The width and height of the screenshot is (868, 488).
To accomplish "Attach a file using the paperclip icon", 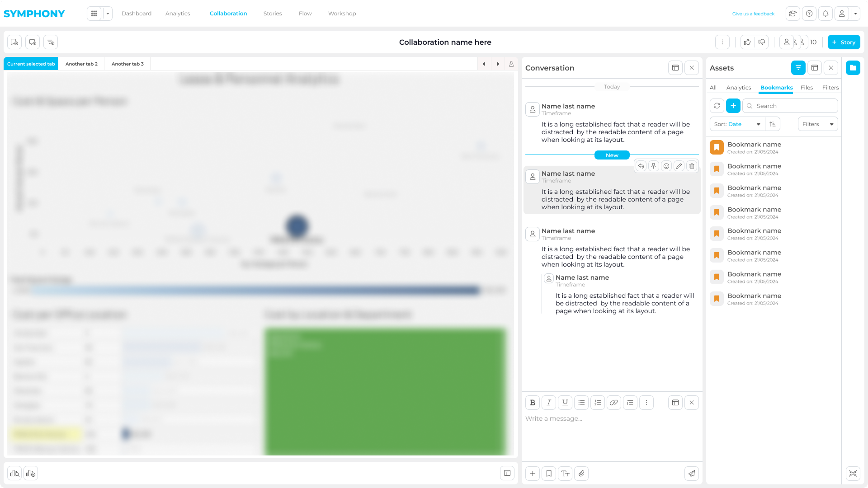I will click(x=581, y=474).
